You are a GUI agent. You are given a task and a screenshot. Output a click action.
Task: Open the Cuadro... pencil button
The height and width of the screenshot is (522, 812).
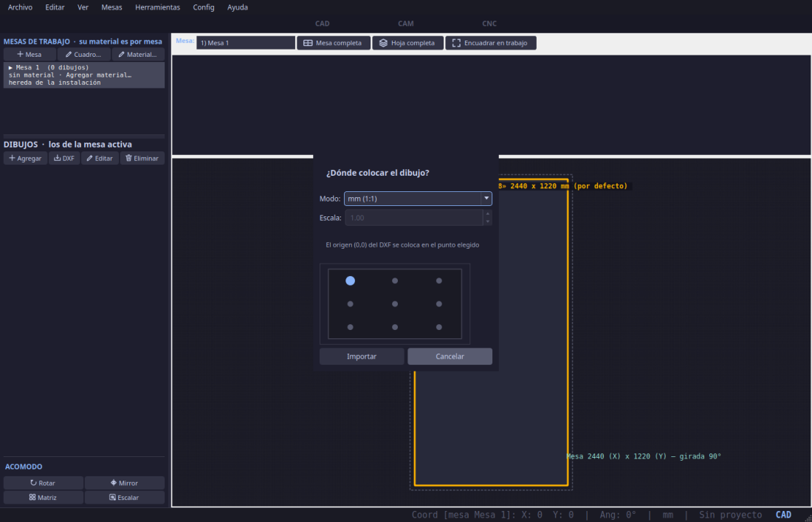pos(84,55)
